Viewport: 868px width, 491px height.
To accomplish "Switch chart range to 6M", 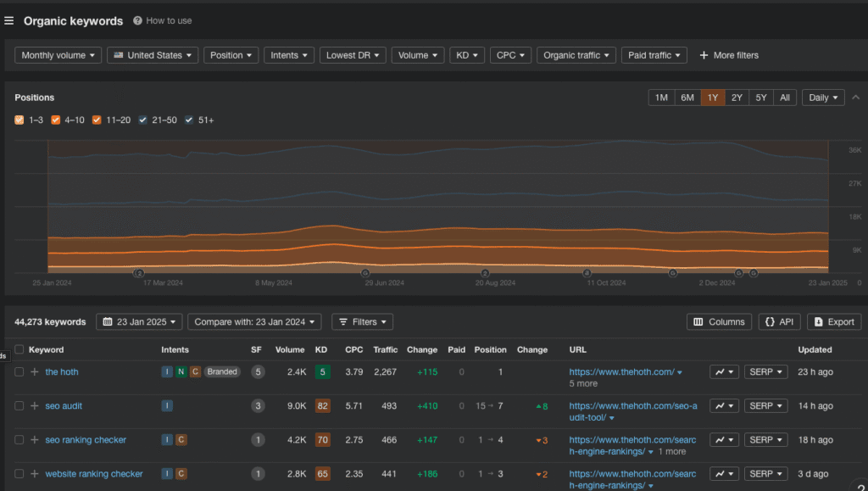I will pos(687,98).
